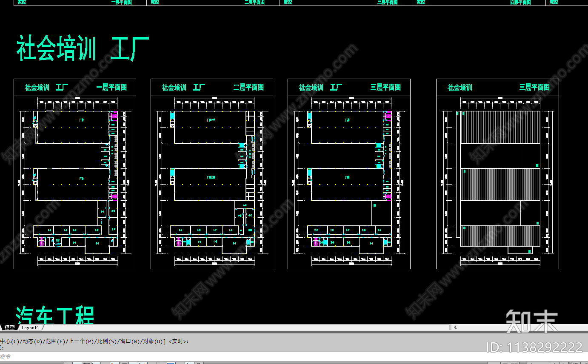Select the 二层平面图 sheet title
This screenshot has width=588, height=364.
click(248, 88)
